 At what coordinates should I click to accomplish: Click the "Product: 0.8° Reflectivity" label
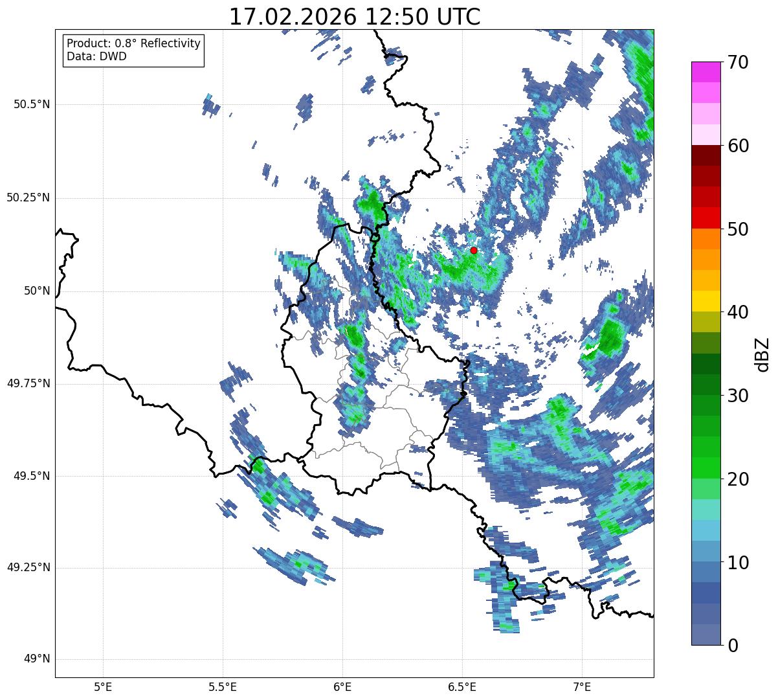click(134, 43)
